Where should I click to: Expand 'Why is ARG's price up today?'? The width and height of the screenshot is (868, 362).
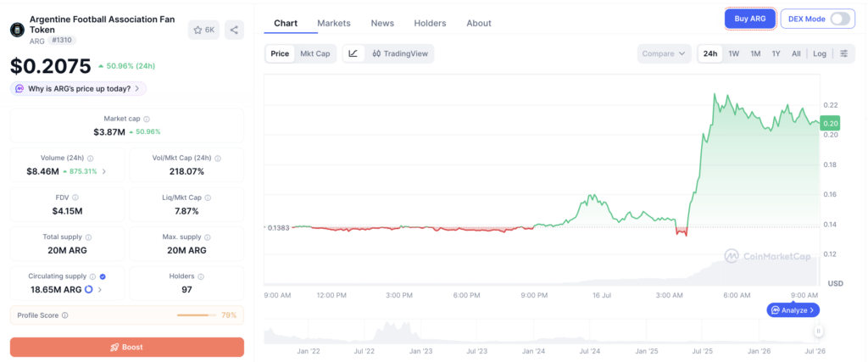78,88
